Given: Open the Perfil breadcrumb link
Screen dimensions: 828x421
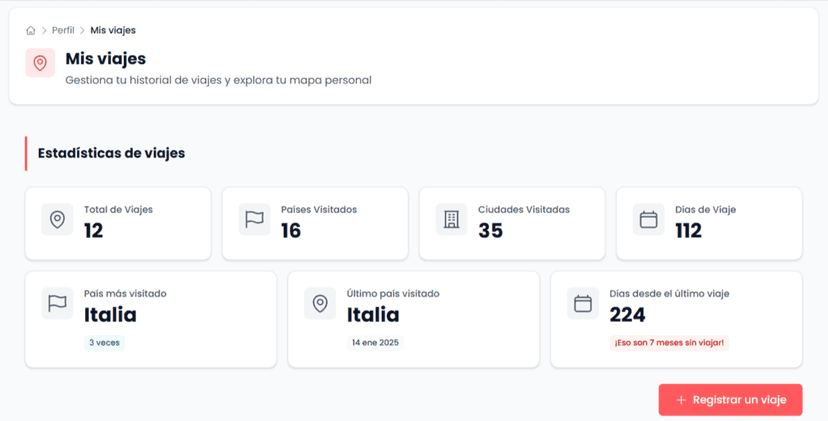Looking at the screenshot, I should (x=63, y=31).
